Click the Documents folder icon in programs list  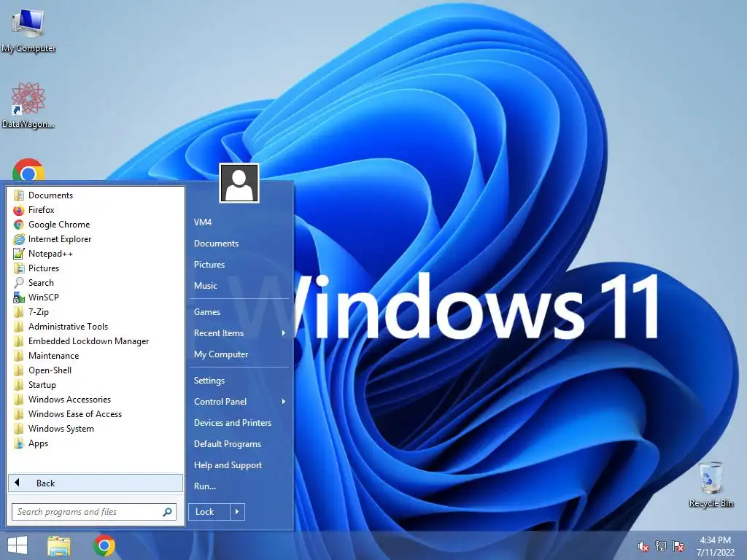18,195
